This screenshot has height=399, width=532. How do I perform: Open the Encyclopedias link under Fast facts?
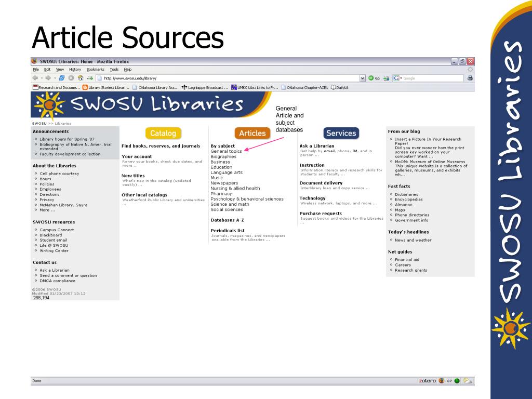coord(409,199)
